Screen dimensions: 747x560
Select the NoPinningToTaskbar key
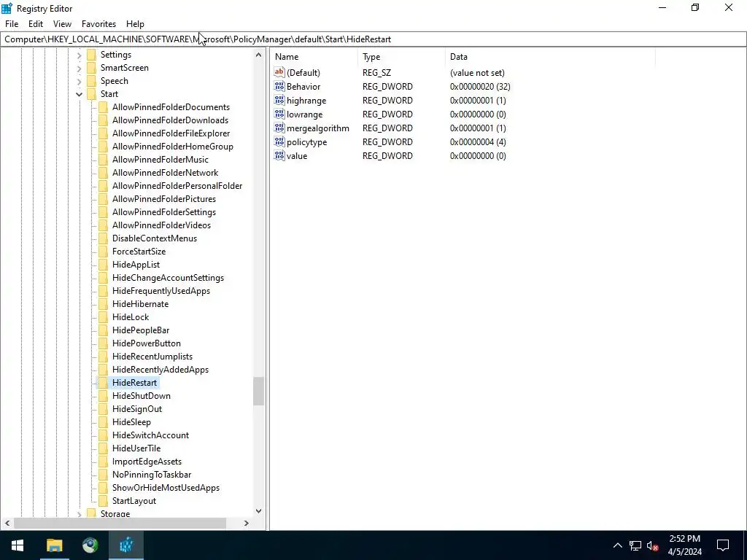152,474
